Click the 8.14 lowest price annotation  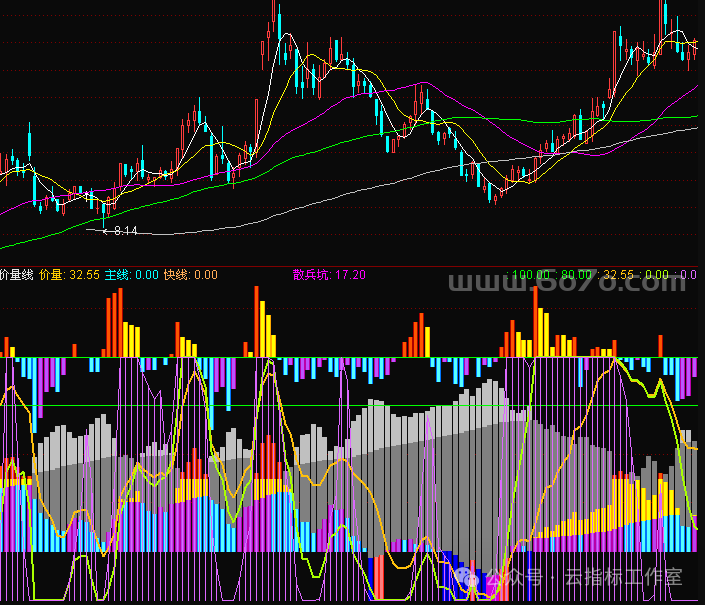tap(125, 231)
